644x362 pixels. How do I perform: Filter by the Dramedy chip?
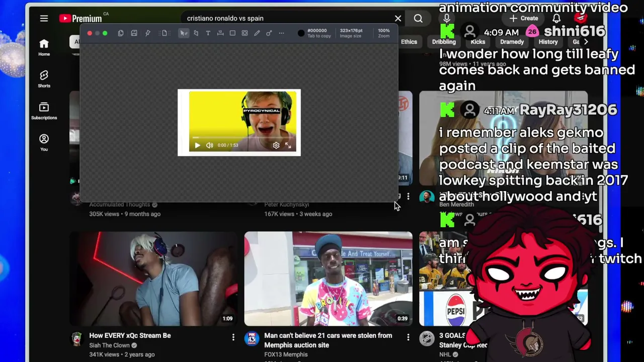tap(512, 42)
